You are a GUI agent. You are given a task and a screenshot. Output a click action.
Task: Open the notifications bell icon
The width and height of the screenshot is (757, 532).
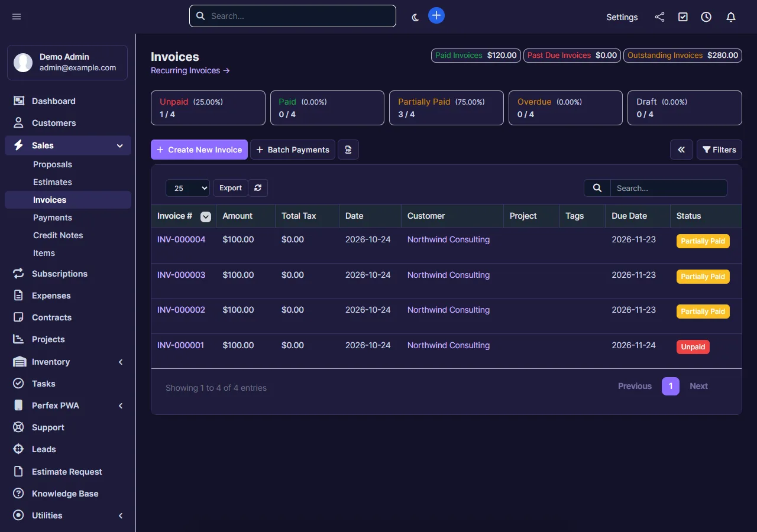point(731,17)
